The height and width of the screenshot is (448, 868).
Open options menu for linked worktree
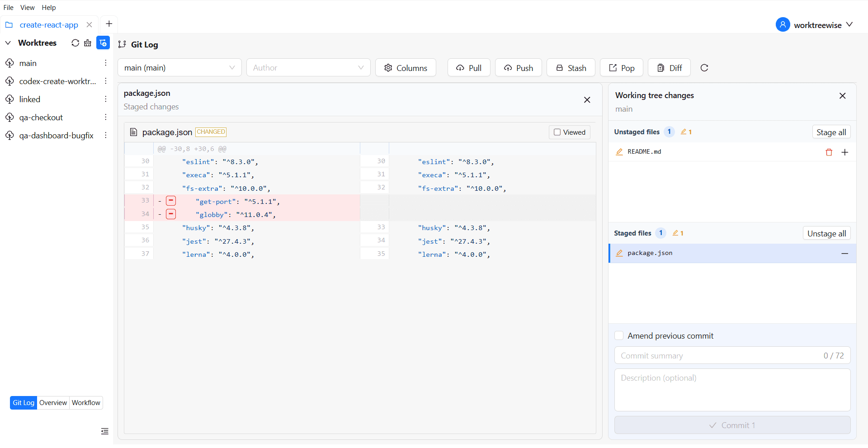(x=105, y=99)
